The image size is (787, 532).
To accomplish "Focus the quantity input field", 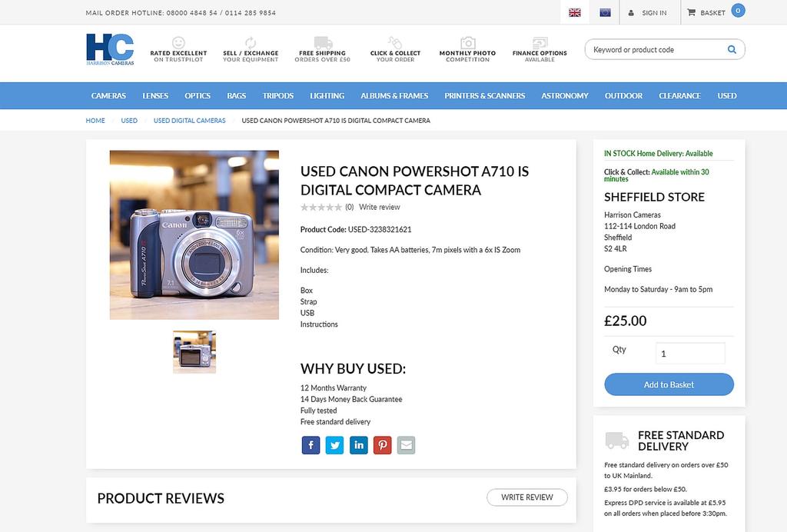I will pyautogui.click(x=689, y=354).
